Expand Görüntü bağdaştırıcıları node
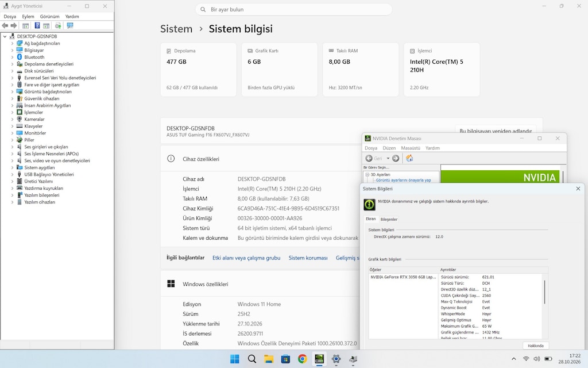588x368 pixels. pyautogui.click(x=13, y=91)
